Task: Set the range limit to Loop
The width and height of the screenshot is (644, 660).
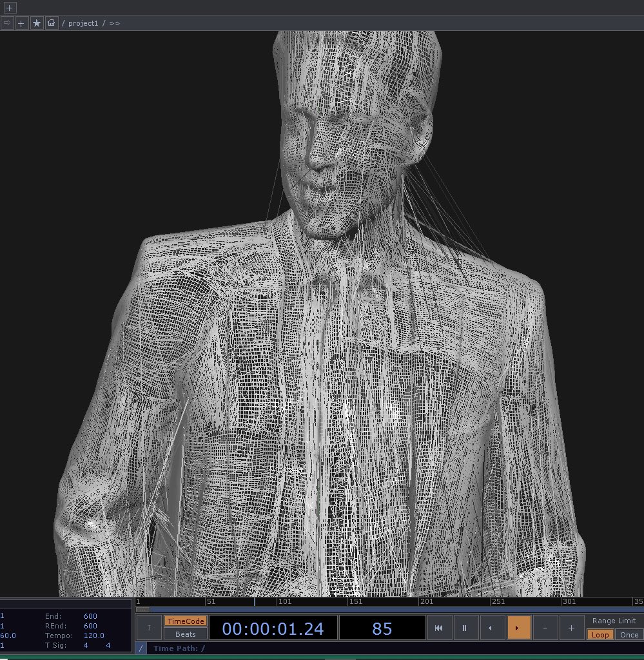Action: (600, 635)
